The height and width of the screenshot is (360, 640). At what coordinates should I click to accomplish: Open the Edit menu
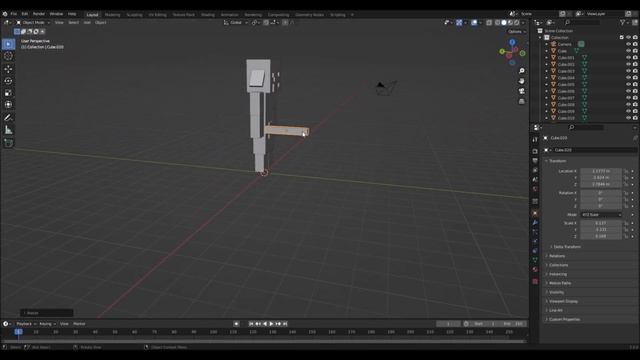click(x=24, y=14)
